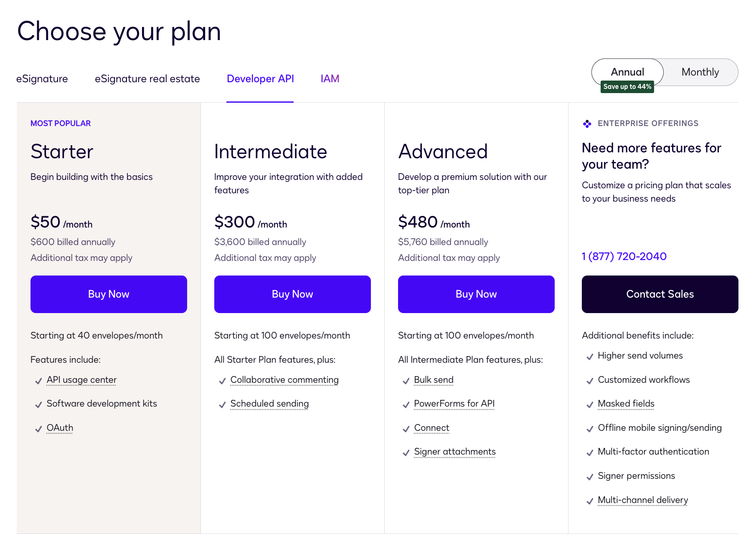Buy the Starter plan now
The height and width of the screenshot is (541, 756).
[x=109, y=294]
